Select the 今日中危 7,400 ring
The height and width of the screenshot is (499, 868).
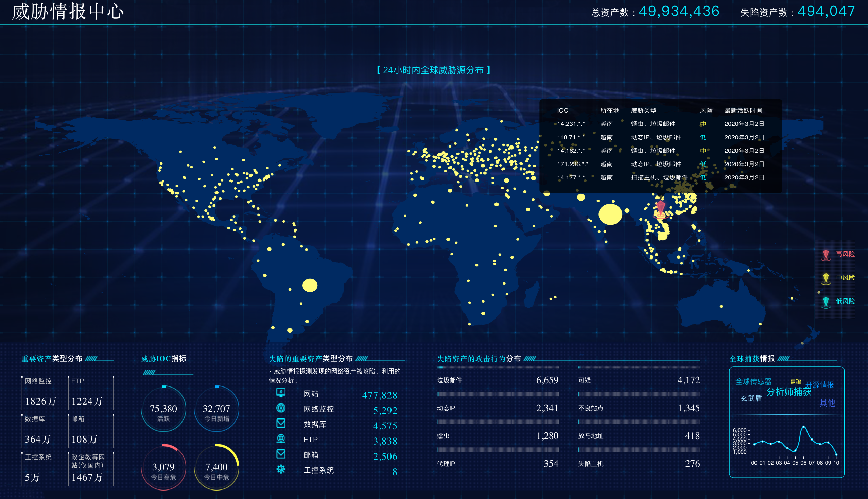(216, 467)
